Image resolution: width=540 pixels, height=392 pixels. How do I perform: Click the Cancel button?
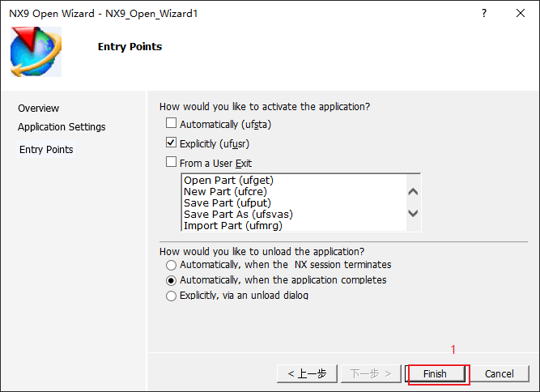[500, 373]
